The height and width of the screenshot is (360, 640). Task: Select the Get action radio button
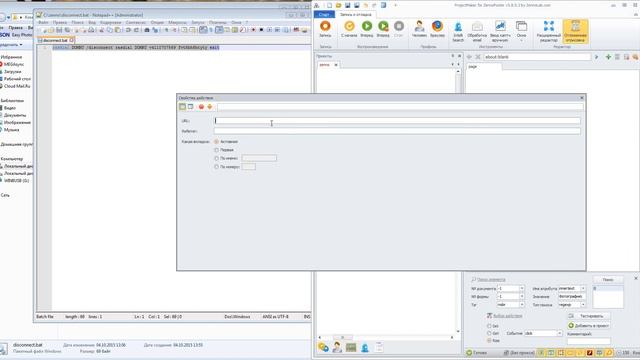point(489,333)
